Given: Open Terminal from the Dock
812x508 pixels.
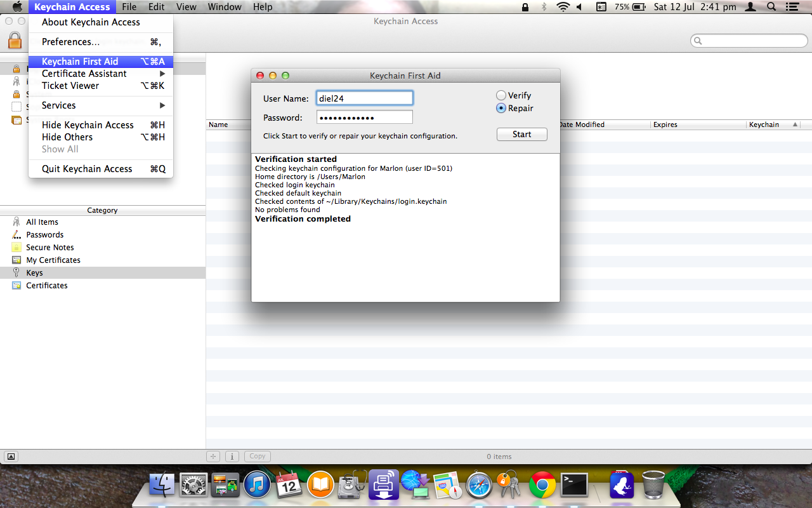Looking at the screenshot, I should point(574,486).
